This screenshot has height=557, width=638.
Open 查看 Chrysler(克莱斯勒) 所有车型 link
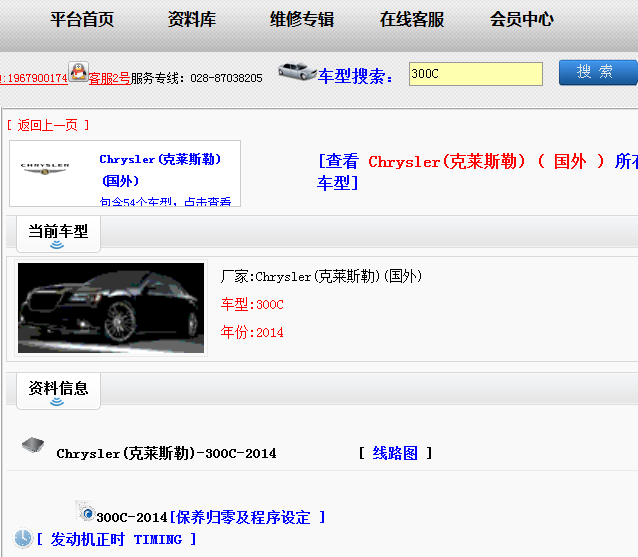click(477, 172)
